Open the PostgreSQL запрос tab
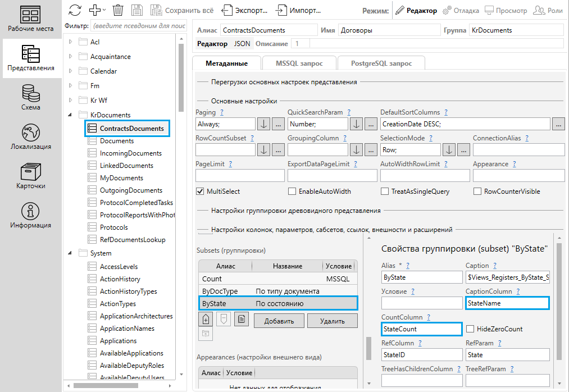 (381, 63)
